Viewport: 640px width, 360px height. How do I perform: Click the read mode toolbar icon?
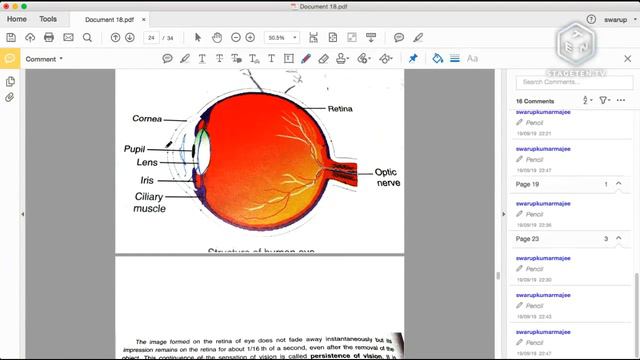(x=371, y=38)
